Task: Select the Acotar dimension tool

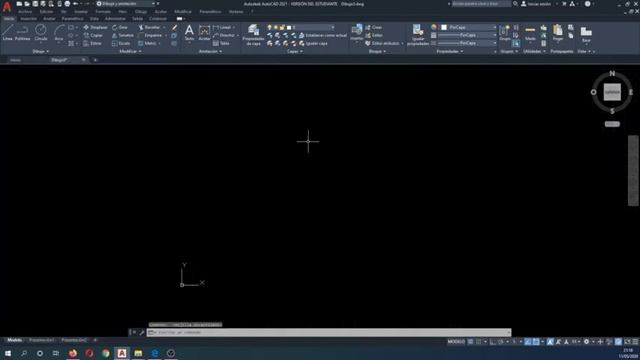Action: coord(204,33)
